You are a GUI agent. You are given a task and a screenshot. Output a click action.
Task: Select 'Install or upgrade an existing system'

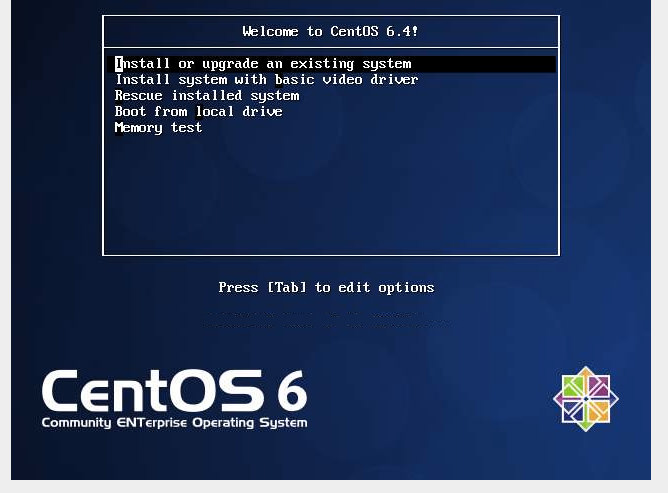[x=264, y=64]
